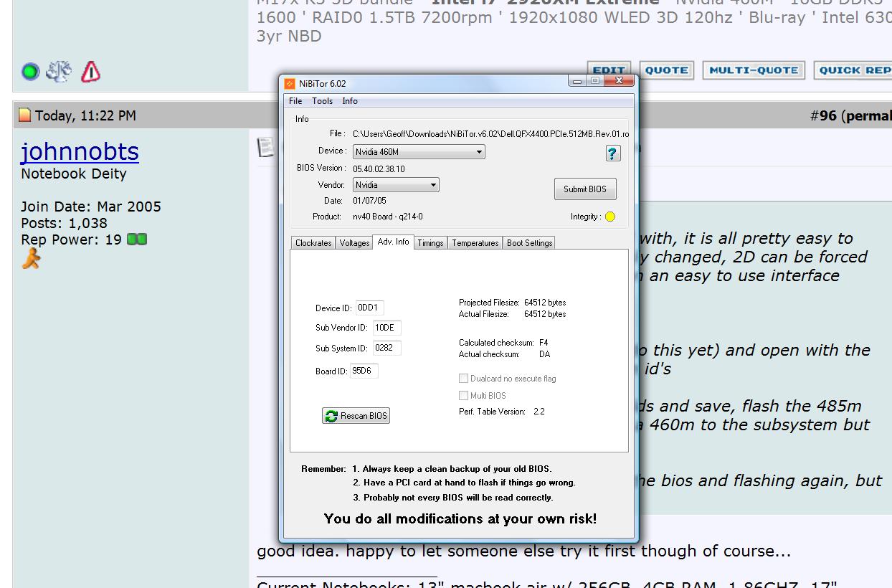Click the red triangle report post icon
892x588 pixels.
90,72
